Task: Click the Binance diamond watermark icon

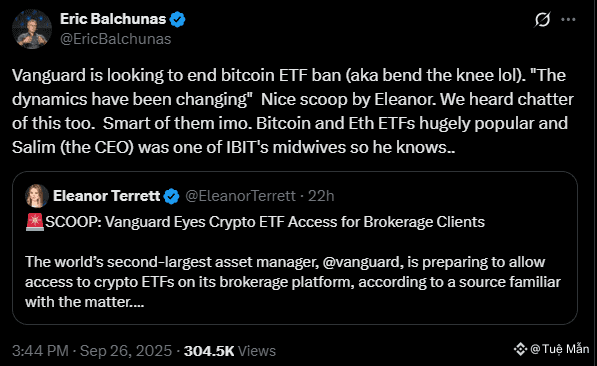Action: click(520, 349)
